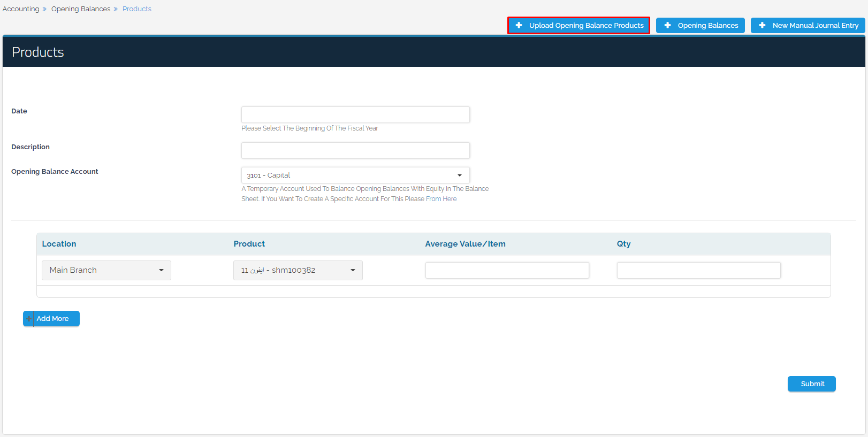
Task: Click the Qty input field
Action: [x=698, y=270]
